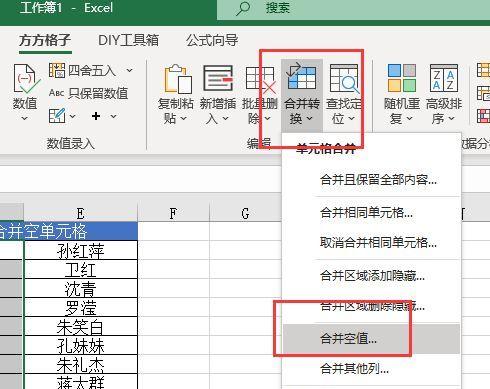Click the 查找定位 magnifier icon
Screen dimensions: 490x389
point(344,79)
